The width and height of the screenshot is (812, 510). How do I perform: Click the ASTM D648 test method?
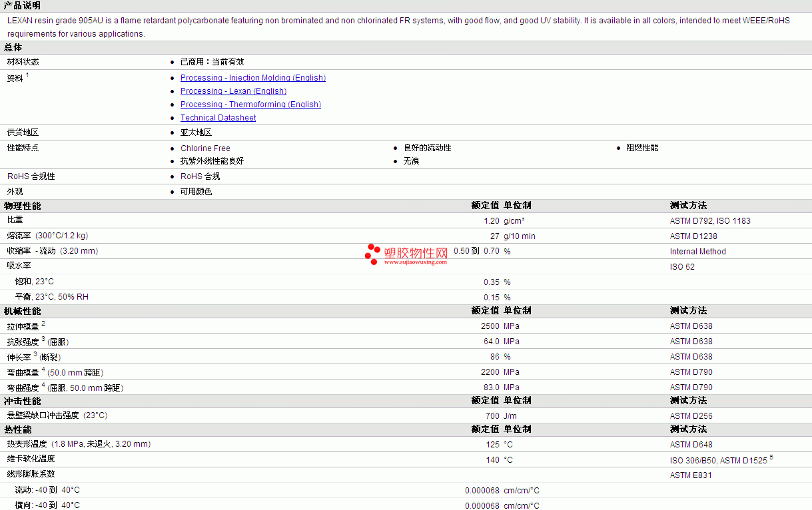[691, 445]
